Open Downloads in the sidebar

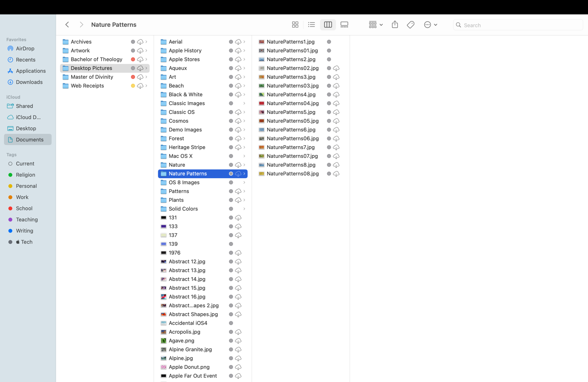tap(29, 82)
